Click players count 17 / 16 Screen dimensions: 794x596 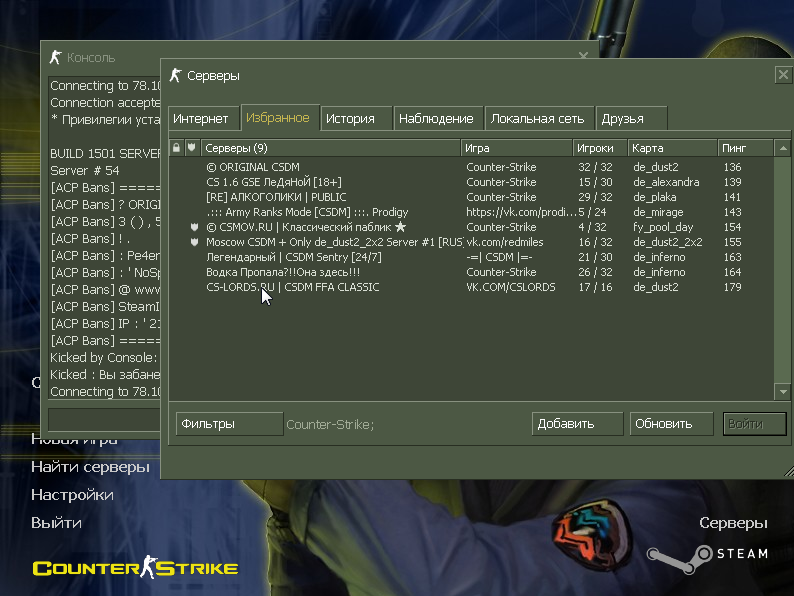click(x=595, y=287)
